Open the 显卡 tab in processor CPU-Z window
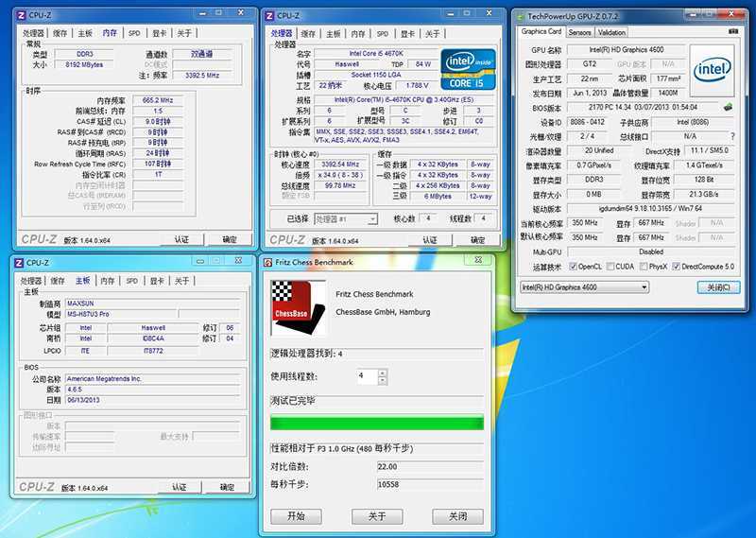This screenshot has height=538, width=756. 407,34
